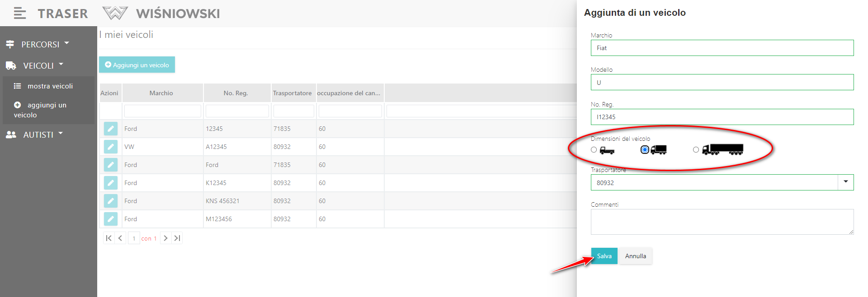Click previous page arrow in pagination
This screenshot has height=297, width=868.
[x=120, y=238]
